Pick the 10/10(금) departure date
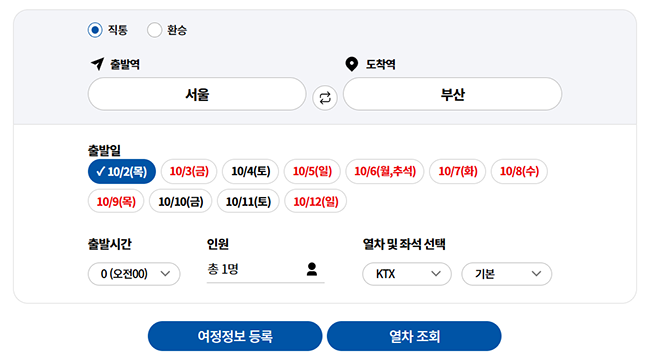The height and width of the screenshot is (361, 650). click(181, 201)
